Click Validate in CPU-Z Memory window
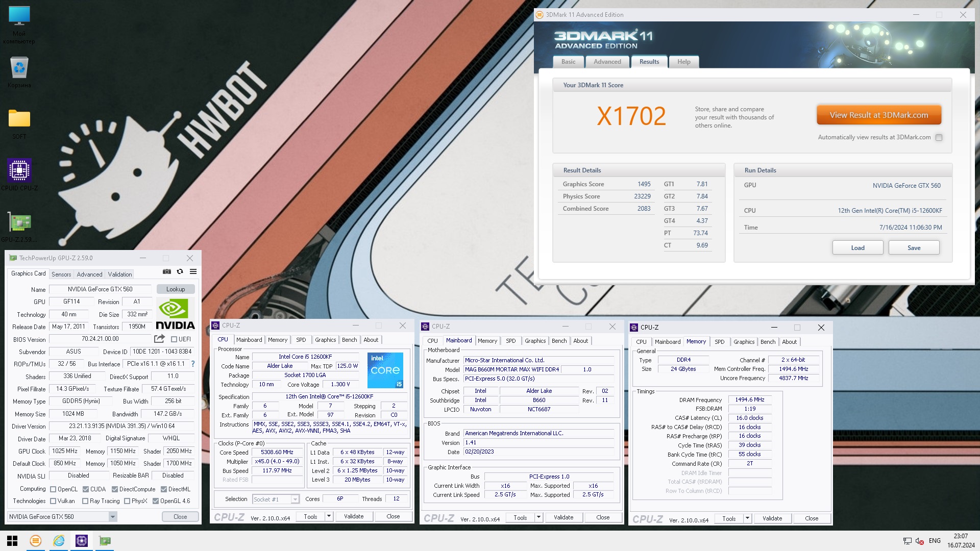Viewport: 980px width, 551px height. tap(772, 518)
